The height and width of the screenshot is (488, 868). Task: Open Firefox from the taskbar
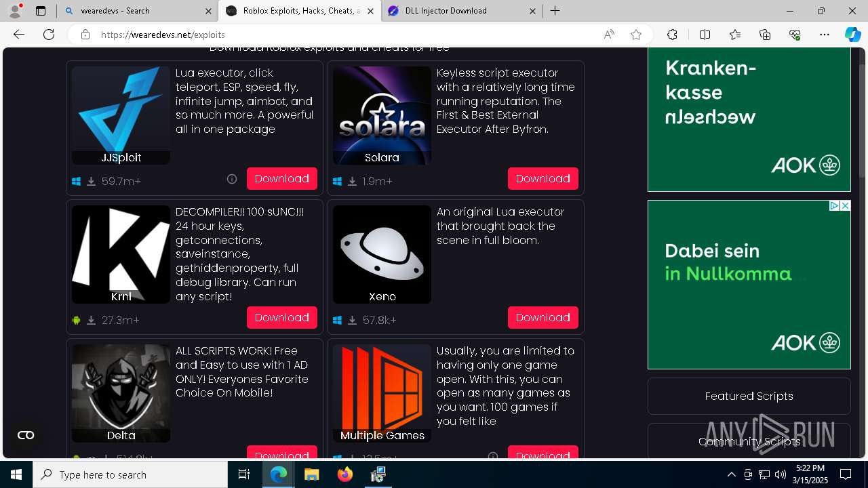coord(344,474)
